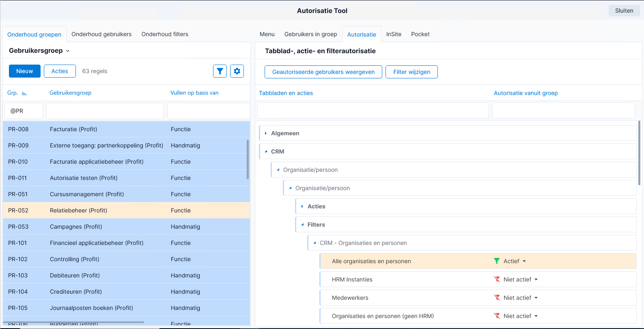Click the vertical scrollbar of the group list
Viewport: 644px width, 329px height.
pos(248,159)
